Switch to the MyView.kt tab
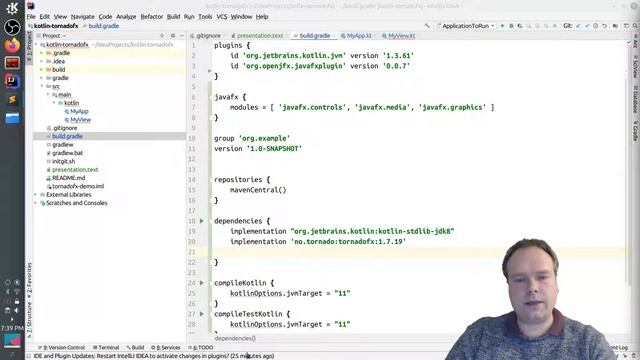This screenshot has height=360, width=640. pos(400,36)
